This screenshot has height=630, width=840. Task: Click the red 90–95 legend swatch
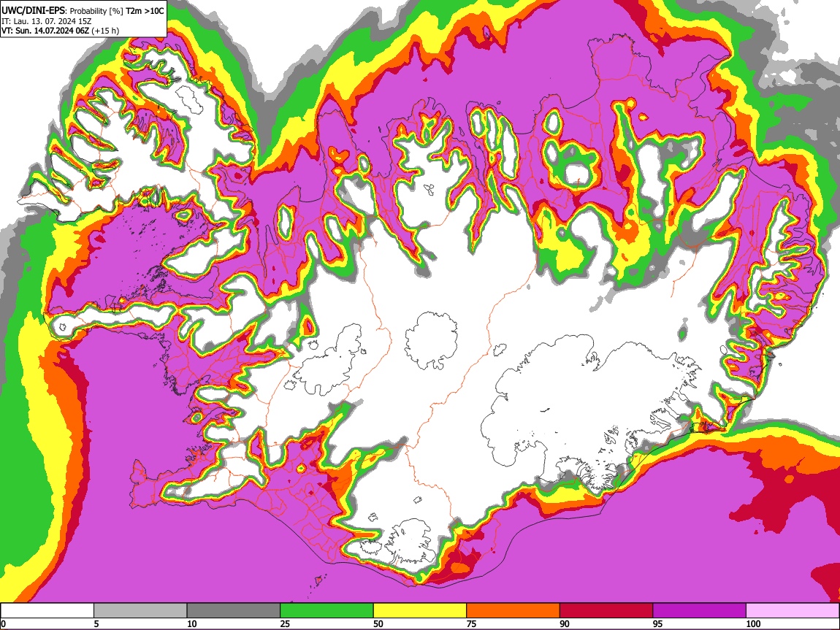606,611
